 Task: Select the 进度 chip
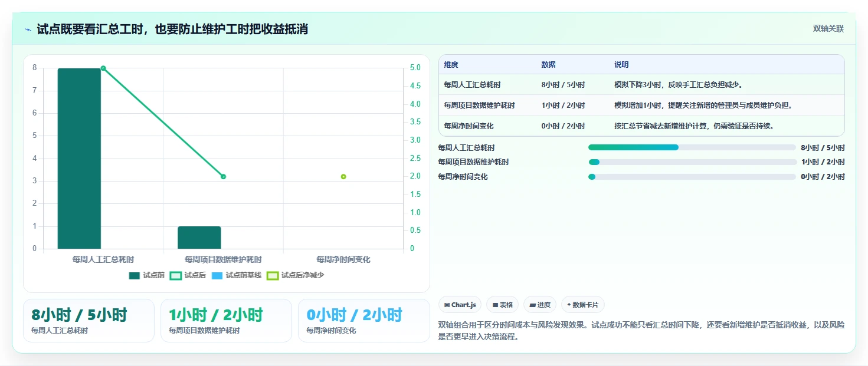539,305
